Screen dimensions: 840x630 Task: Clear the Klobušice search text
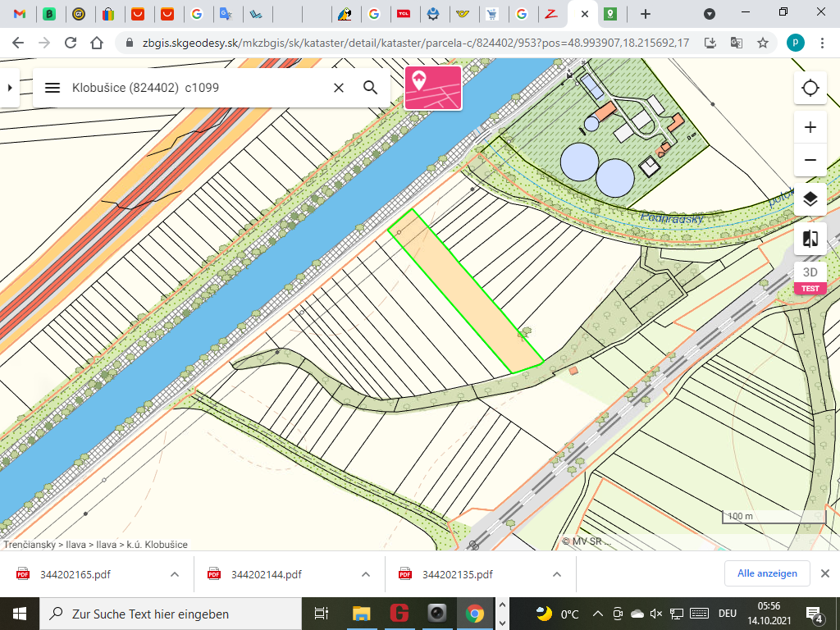[338, 88]
